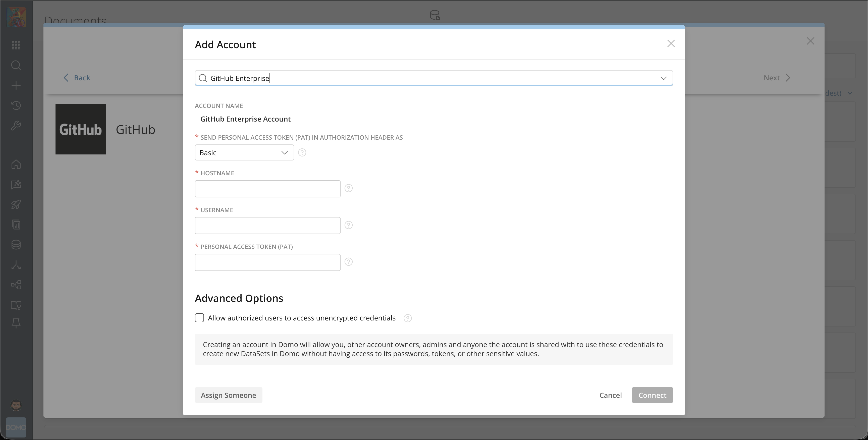Viewport: 868px width, 440px height.
Task: Open the apps grid icon in sidebar
Action: pos(16,45)
